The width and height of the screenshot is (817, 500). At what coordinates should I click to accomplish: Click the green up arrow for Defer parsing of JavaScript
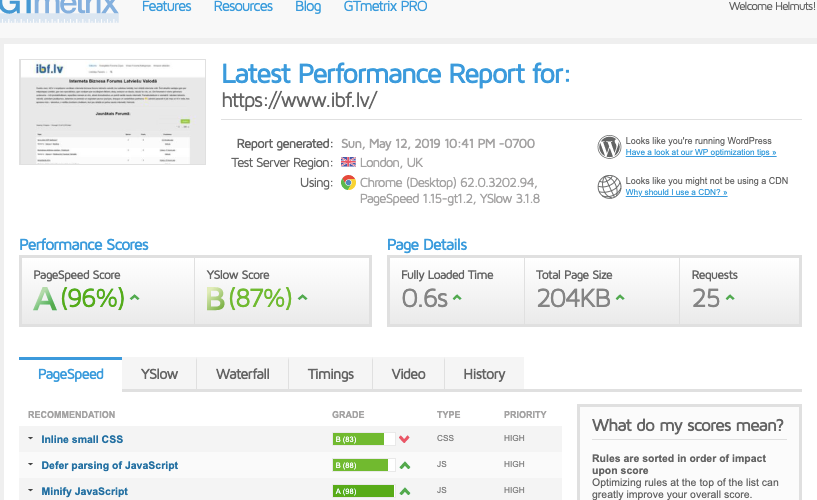click(x=404, y=465)
